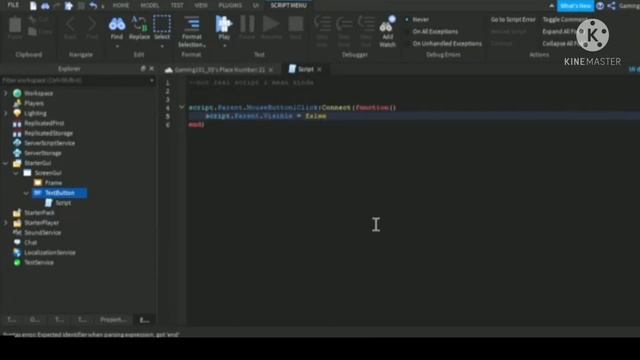Select SoundService in Explorer
The width and height of the screenshot is (640, 360).
pos(42,233)
